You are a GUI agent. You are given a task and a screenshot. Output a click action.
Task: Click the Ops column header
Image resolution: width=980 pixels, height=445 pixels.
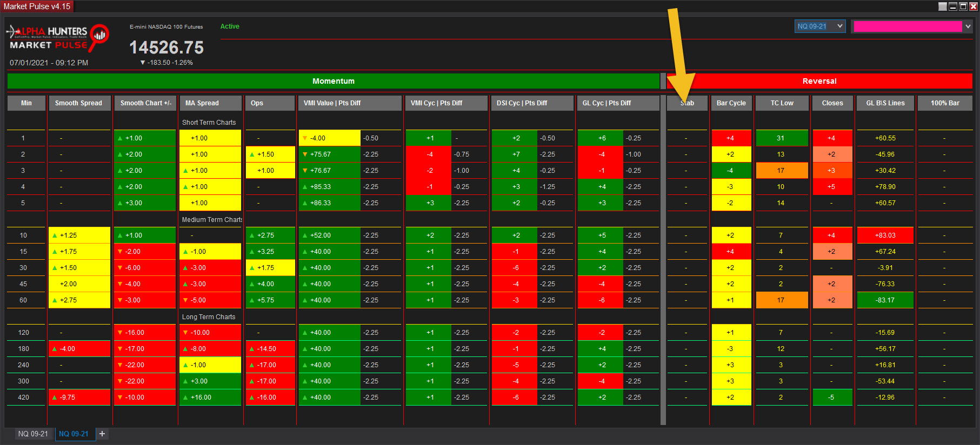coord(270,103)
